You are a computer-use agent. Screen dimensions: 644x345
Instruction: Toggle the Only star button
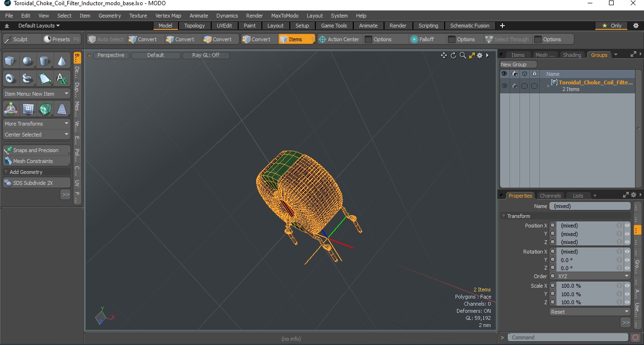tap(611, 26)
